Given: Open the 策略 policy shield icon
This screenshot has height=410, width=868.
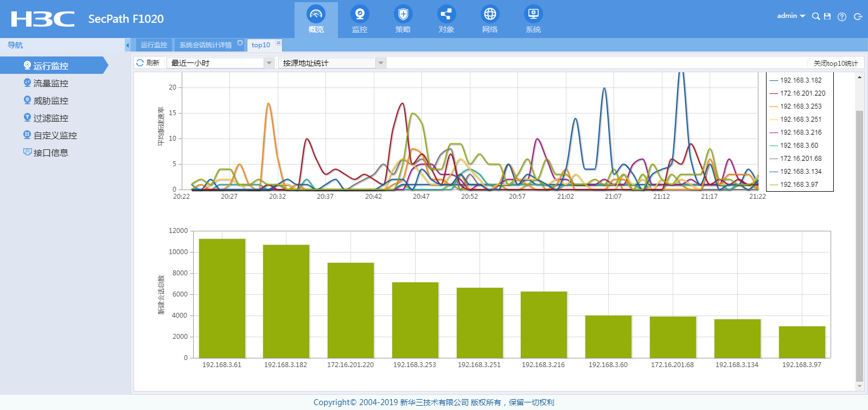Looking at the screenshot, I should (403, 14).
